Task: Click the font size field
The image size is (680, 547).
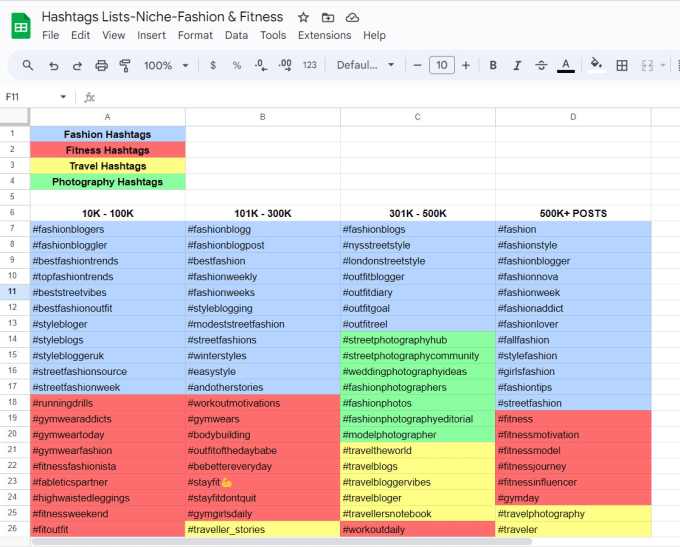Action: 441,65
